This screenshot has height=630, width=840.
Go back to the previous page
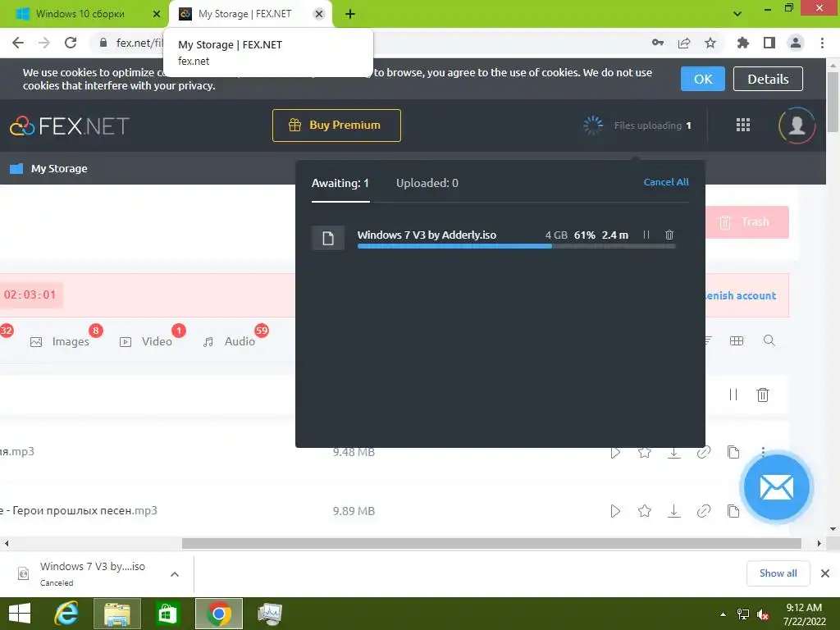[x=18, y=43]
